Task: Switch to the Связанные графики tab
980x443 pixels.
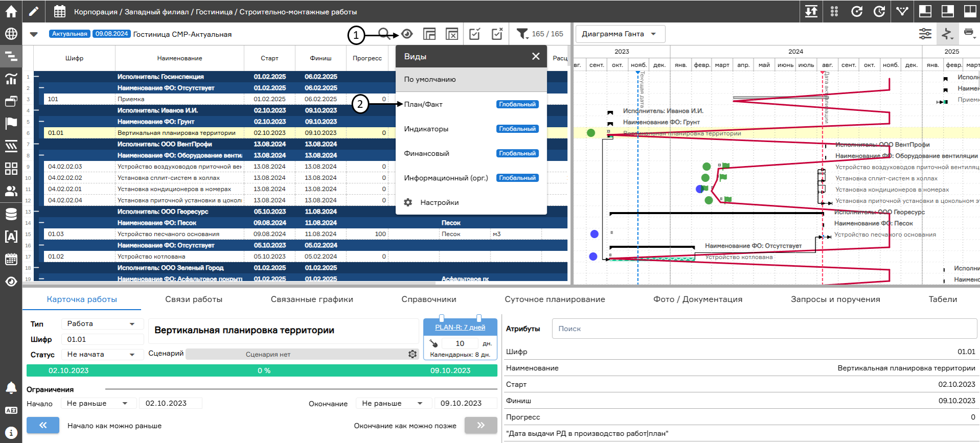Action: 312,299
